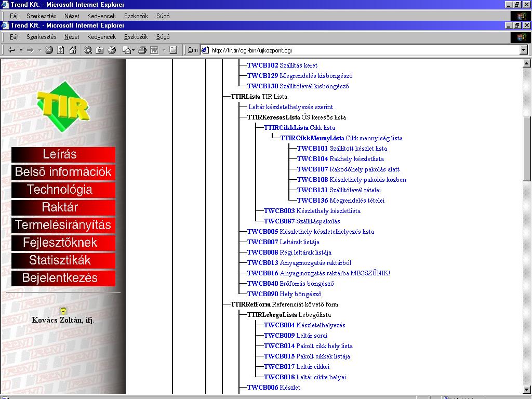532x399 pixels.
Task: Open the Edit button dropdown arrow
Action: 164,50
